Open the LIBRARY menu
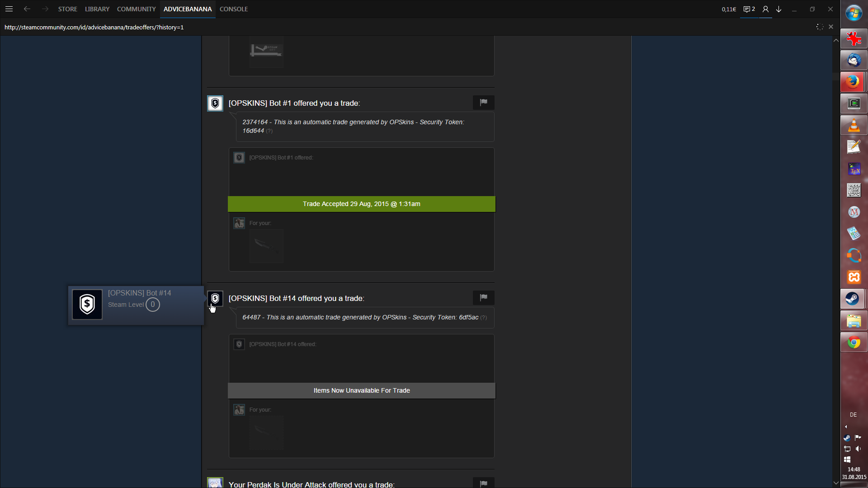 click(97, 9)
